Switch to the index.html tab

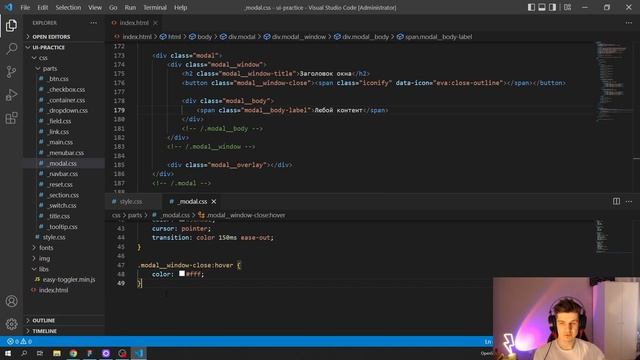coord(133,23)
